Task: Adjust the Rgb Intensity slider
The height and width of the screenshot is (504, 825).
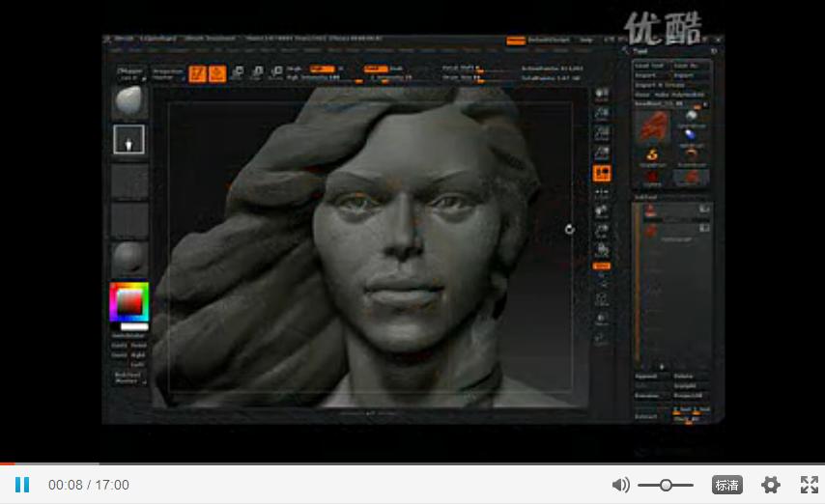Action: coord(325,78)
